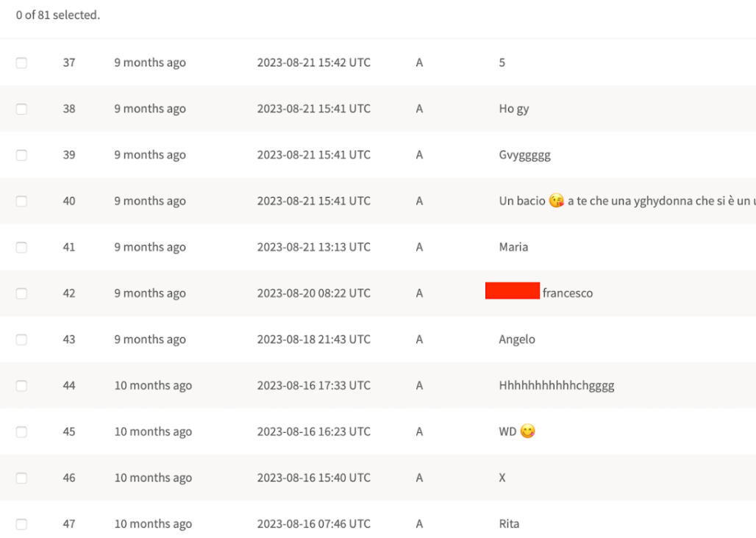Viewport: 756px width, 538px height.
Task: Open the message "Gvygggggg"
Action: pos(525,154)
